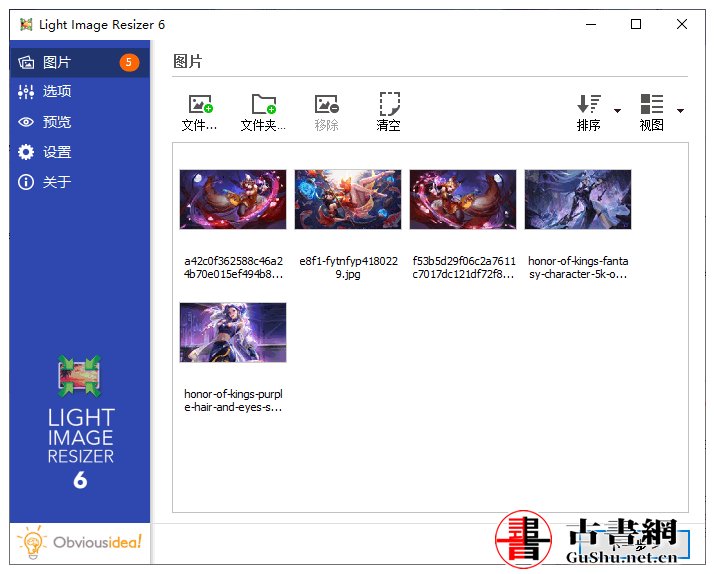Open the 选项 (Options) sidebar tab
716x574 pixels.
79,92
